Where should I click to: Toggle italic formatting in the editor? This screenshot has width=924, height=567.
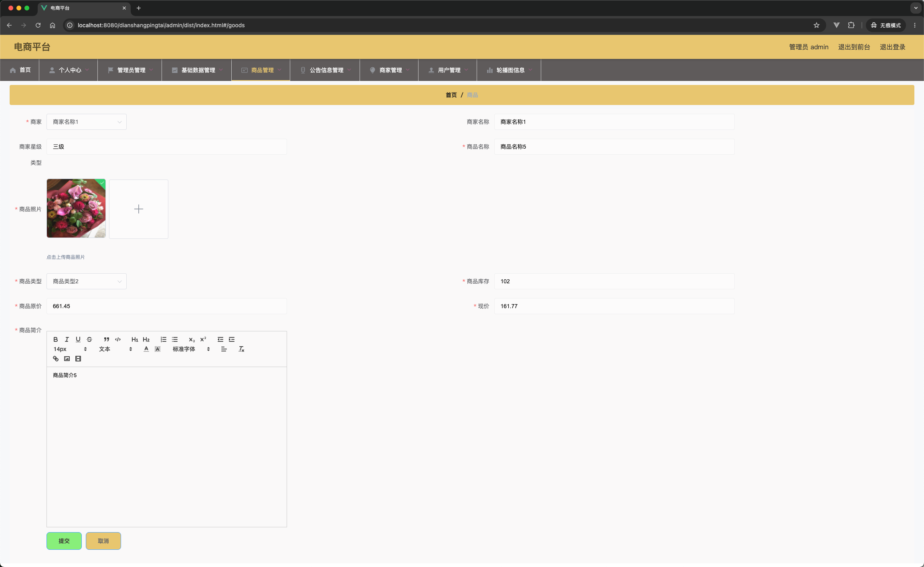click(67, 339)
